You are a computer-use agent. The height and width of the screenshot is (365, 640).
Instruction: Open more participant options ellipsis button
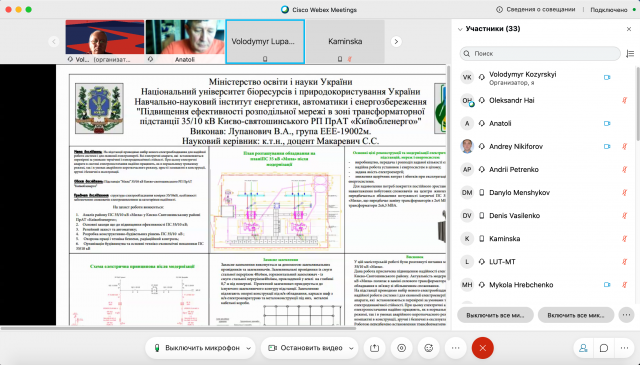627,315
